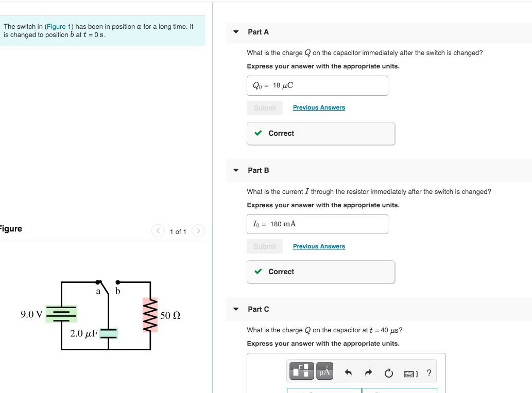Click inside the Part C answer box
The height and width of the screenshot is (393, 532).
click(x=323, y=390)
